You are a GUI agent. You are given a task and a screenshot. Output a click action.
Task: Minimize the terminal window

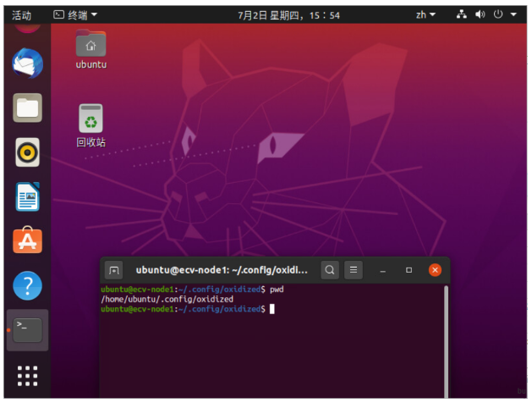[x=382, y=270]
